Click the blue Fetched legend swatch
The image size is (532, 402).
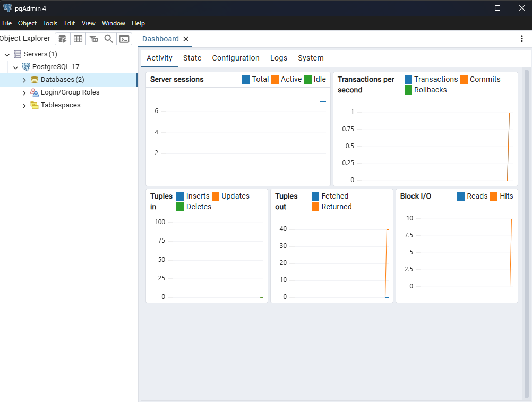pos(315,196)
